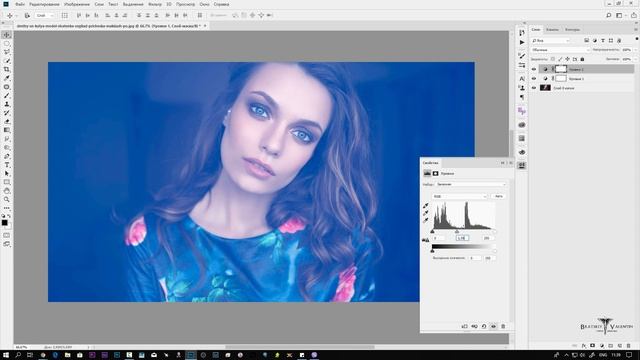The image size is (640, 360).
Task: Close the open document tab
Action: 205,26
